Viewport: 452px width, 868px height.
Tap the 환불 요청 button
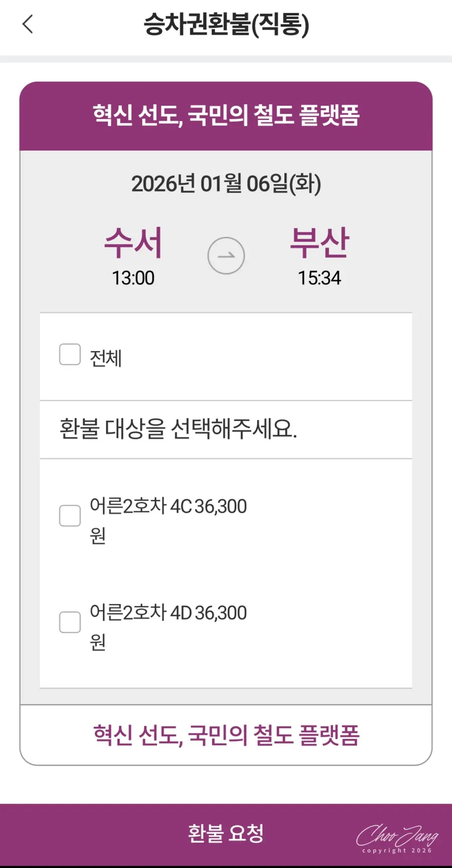[x=226, y=833]
